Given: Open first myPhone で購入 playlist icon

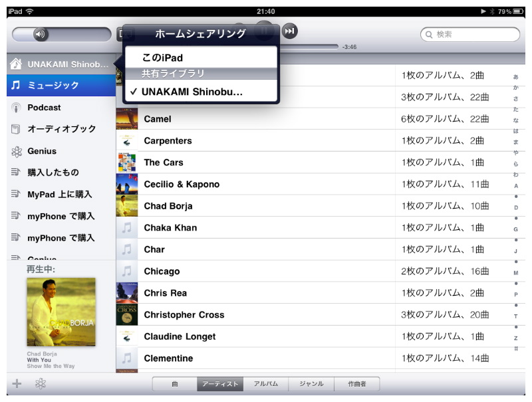Looking at the screenshot, I should [x=15, y=215].
